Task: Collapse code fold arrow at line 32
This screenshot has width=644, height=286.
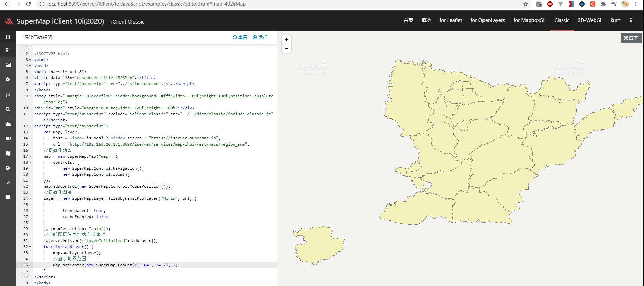Action: tap(30, 247)
